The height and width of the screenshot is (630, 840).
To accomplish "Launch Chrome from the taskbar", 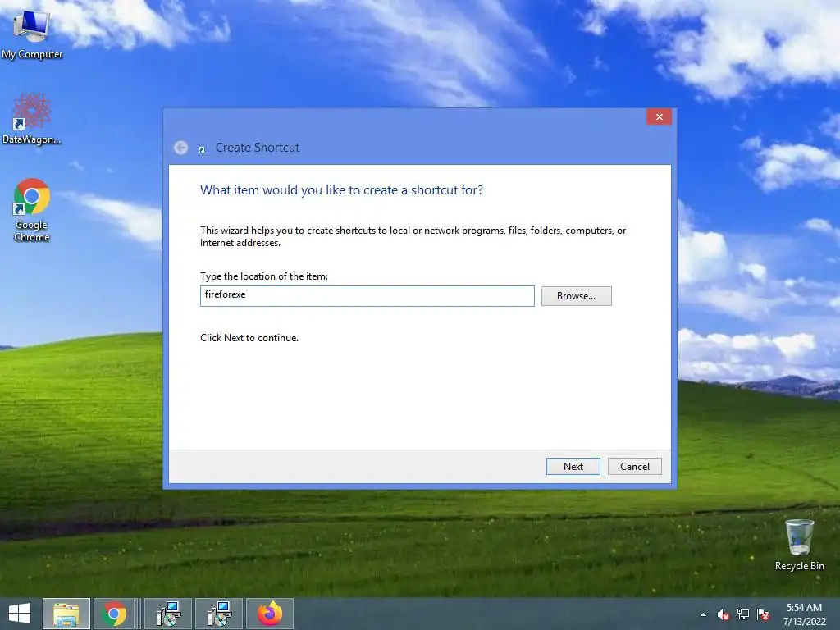I will pyautogui.click(x=114, y=614).
